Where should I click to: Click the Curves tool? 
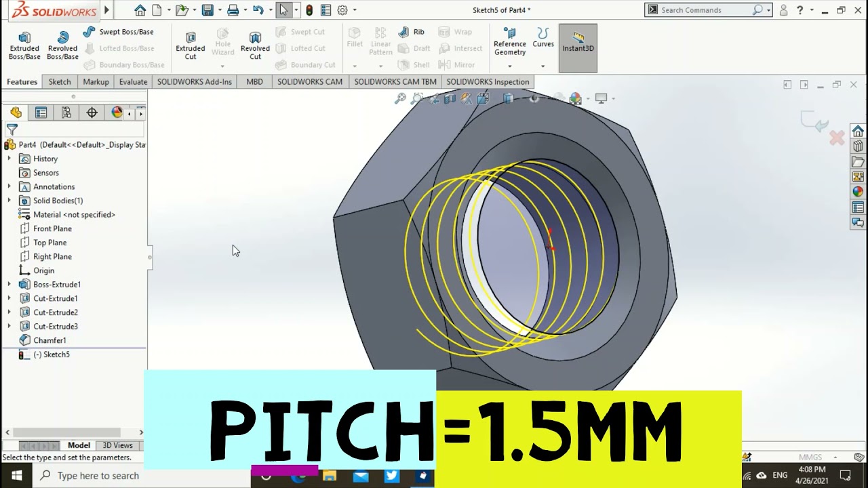coord(543,37)
